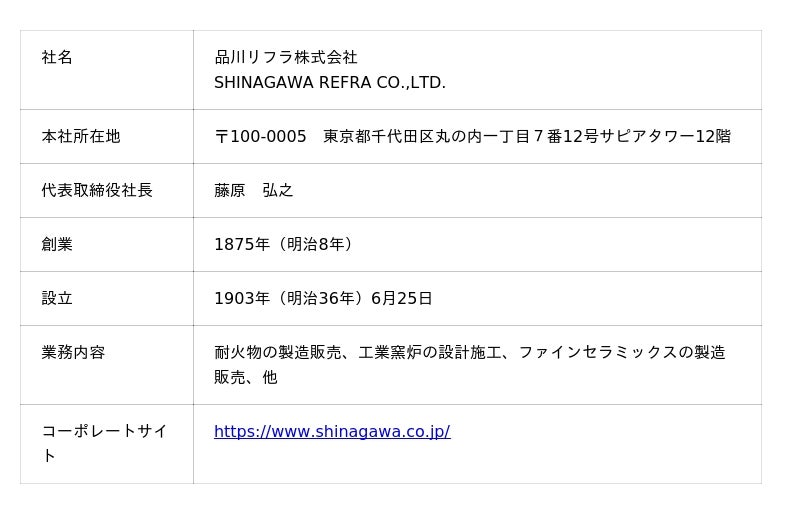The image size is (800, 514).
Task: Click the （明治8年） era text
Action: 315,245
